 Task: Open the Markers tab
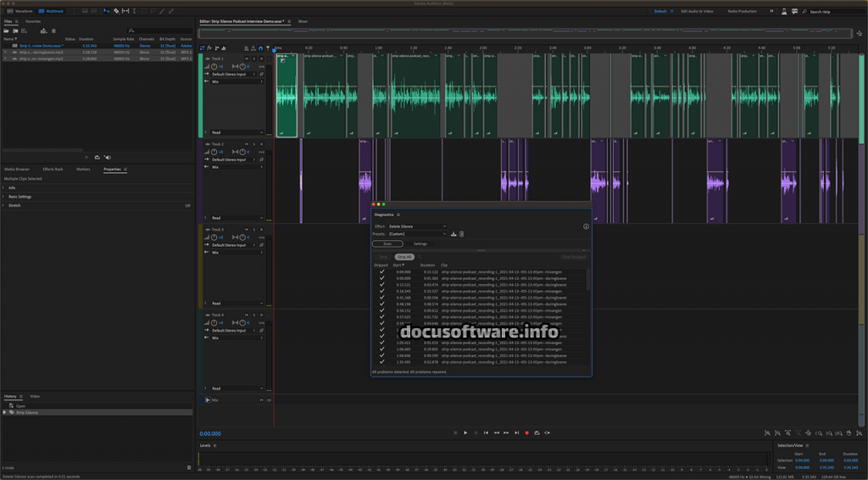83,170
